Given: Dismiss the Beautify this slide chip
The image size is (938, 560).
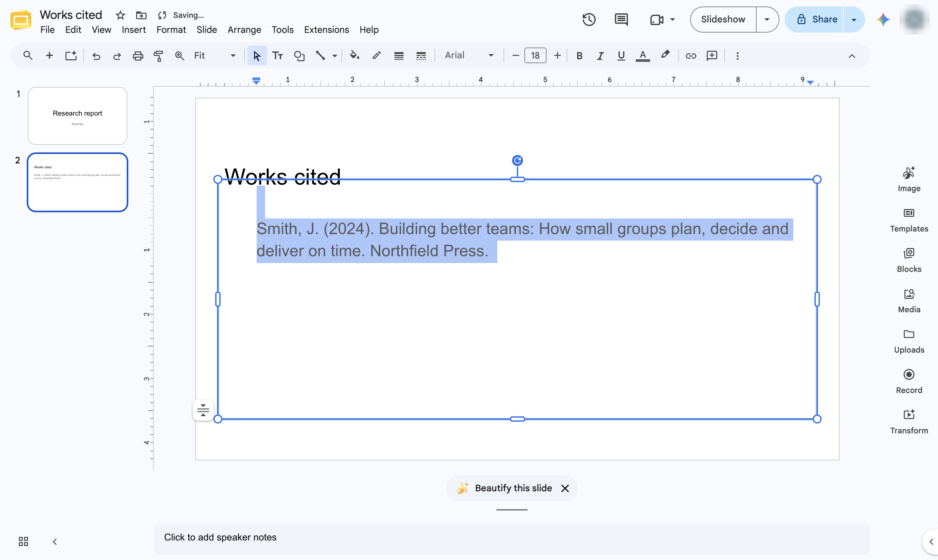Looking at the screenshot, I should 565,488.
